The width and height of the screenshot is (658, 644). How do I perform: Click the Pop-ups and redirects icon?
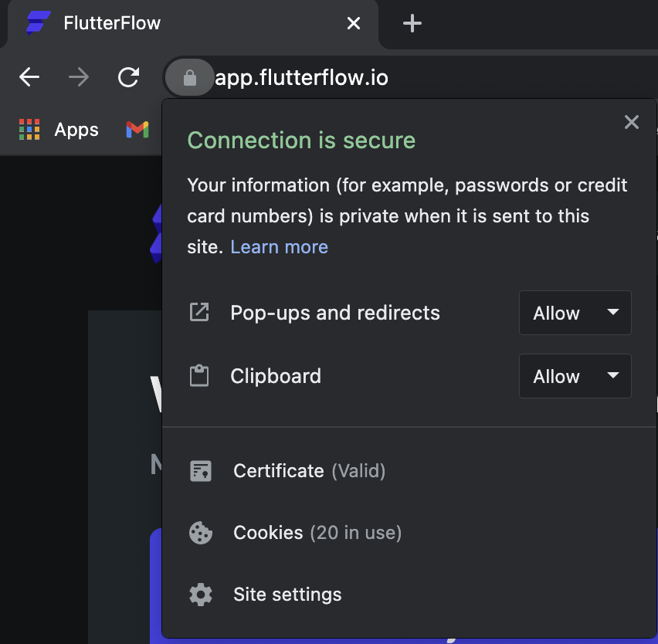tap(199, 313)
